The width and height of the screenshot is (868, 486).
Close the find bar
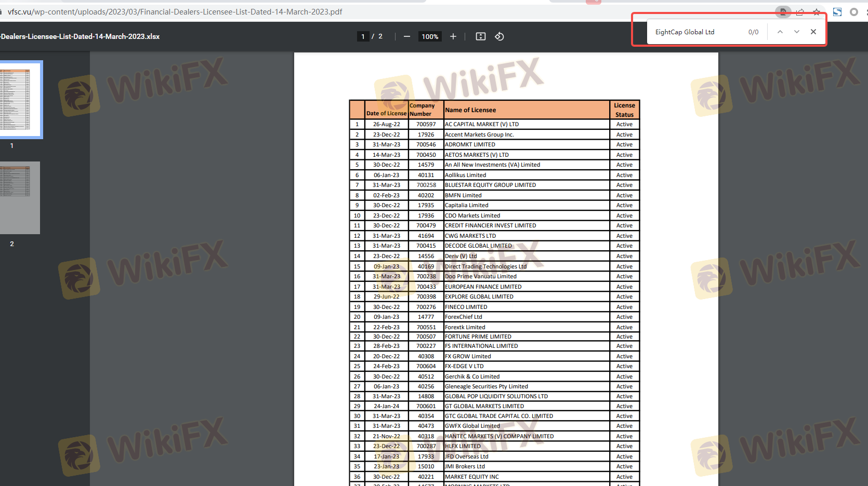813,32
